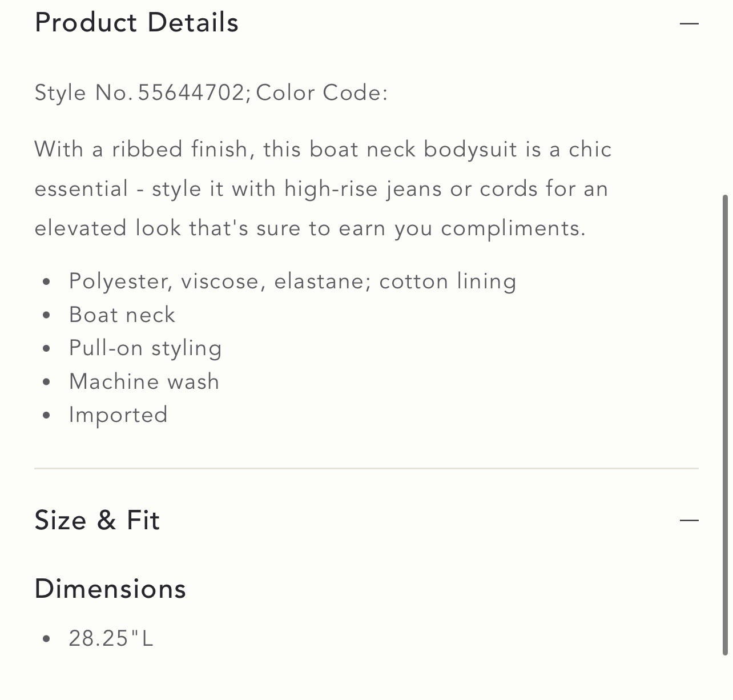The height and width of the screenshot is (700, 733).
Task: Click the 28.25"L dimension entry
Action: (111, 638)
